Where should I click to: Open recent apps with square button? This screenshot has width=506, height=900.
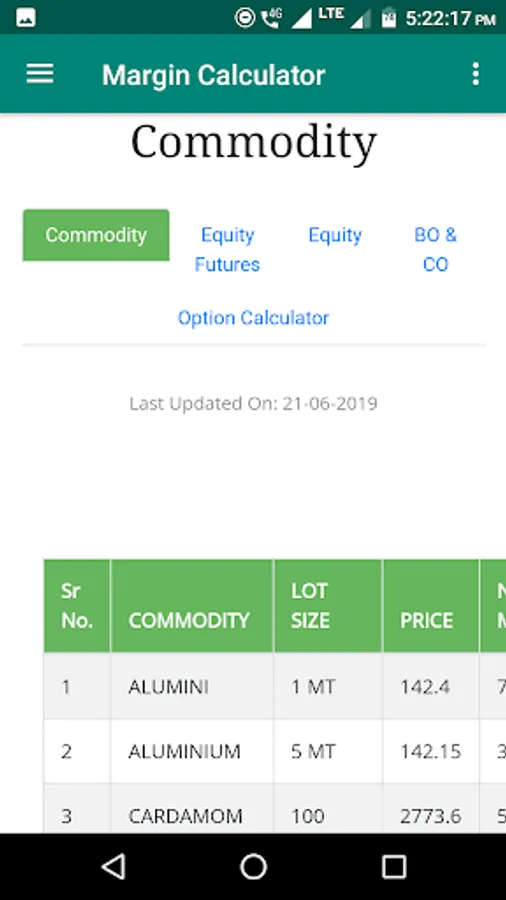(394, 866)
